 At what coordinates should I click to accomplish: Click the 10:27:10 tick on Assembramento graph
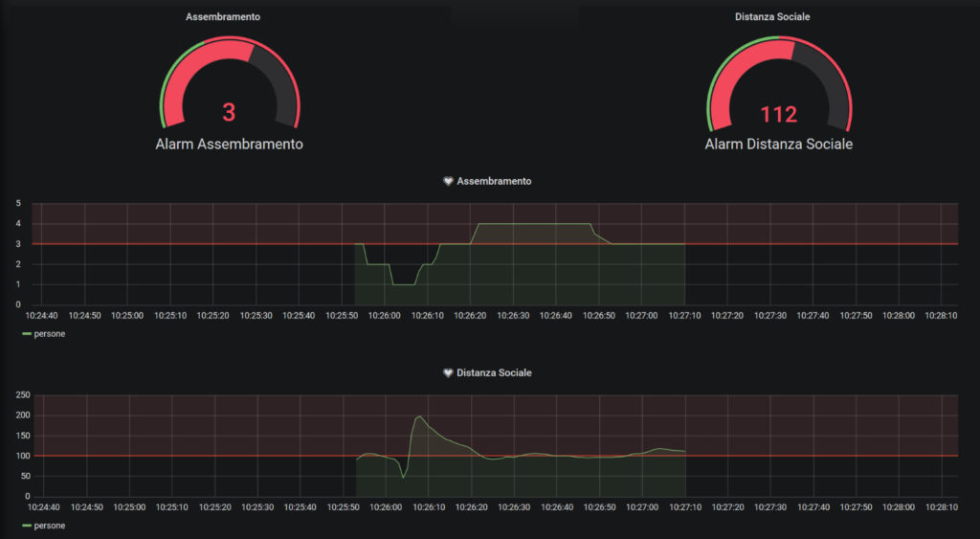pos(685,316)
